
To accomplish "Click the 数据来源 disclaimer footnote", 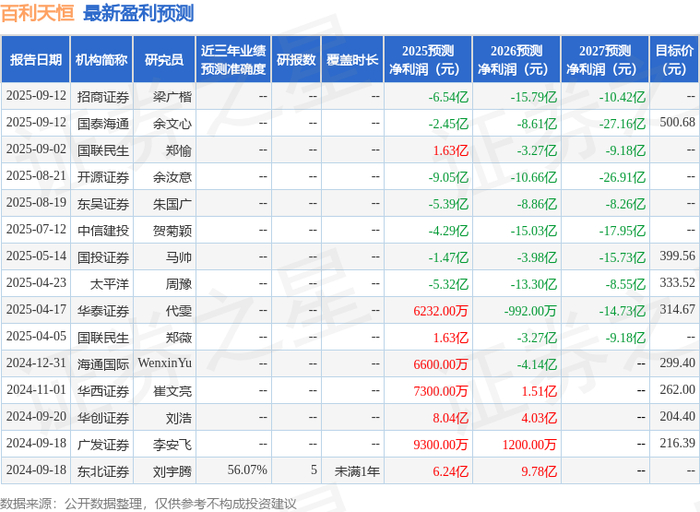I will point(148,504).
